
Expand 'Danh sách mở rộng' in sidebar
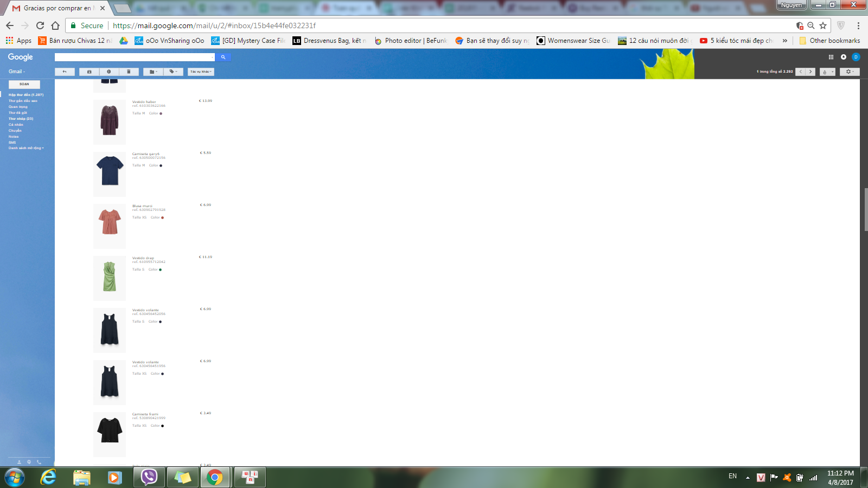pos(26,148)
